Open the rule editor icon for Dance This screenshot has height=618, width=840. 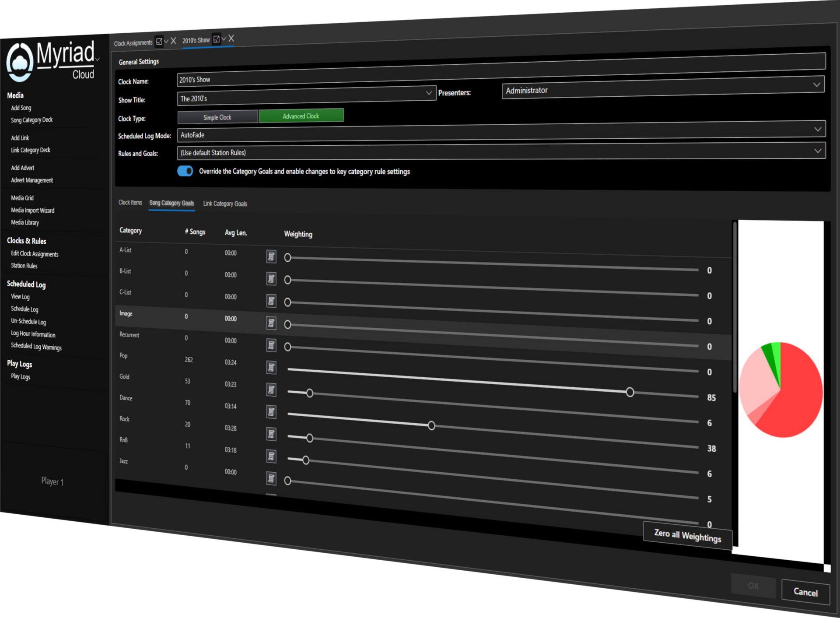(x=271, y=411)
